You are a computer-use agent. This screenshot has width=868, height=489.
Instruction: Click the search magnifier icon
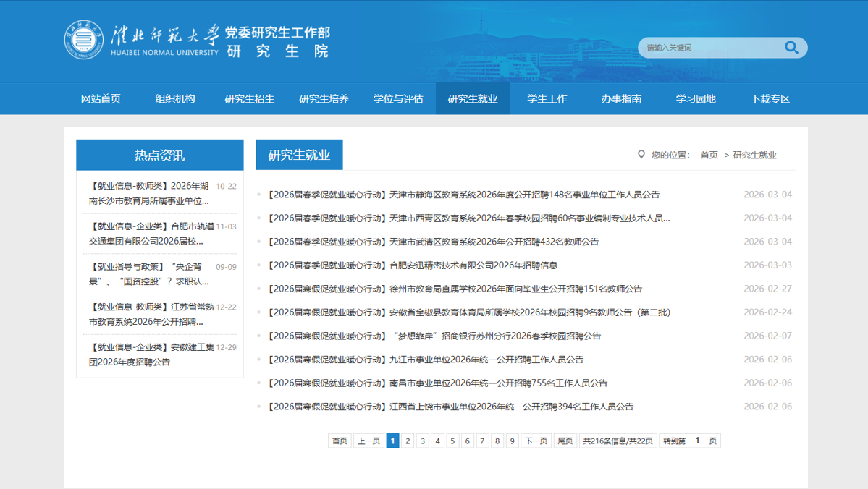coord(791,48)
